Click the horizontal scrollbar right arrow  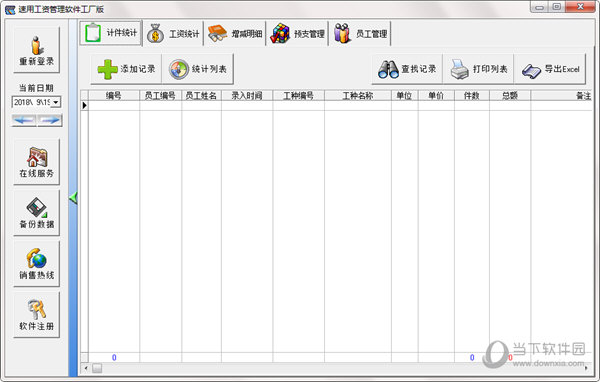tap(587, 368)
